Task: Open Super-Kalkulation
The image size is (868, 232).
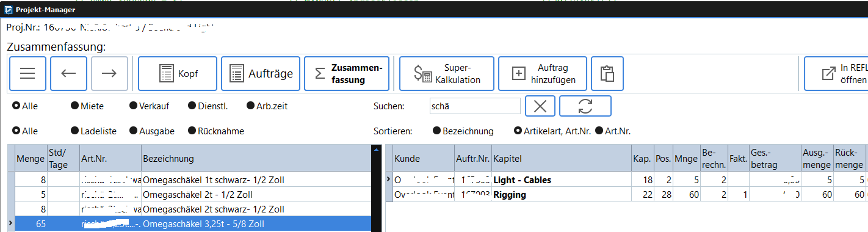Action: (x=447, y=73)
